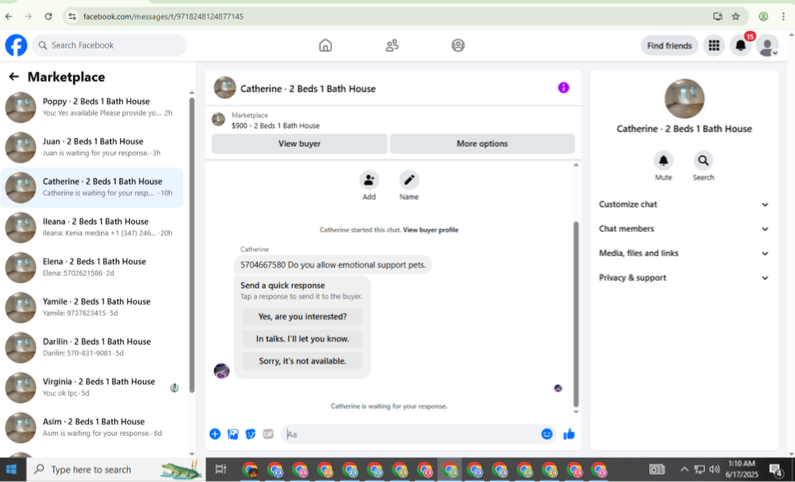This screenshot has height=482, width=795.
Task: Send 'Yes, are you interested?' quick response
Action: tap(302, 316)
